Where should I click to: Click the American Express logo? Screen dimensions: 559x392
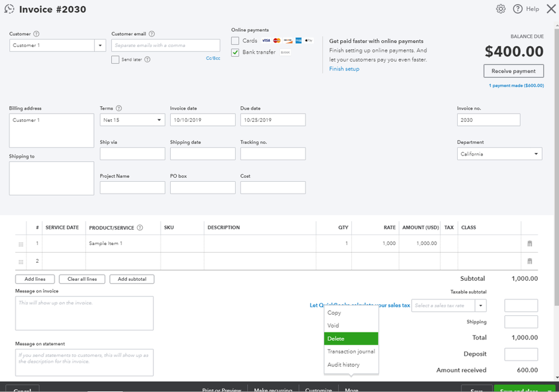pos(298,41)
